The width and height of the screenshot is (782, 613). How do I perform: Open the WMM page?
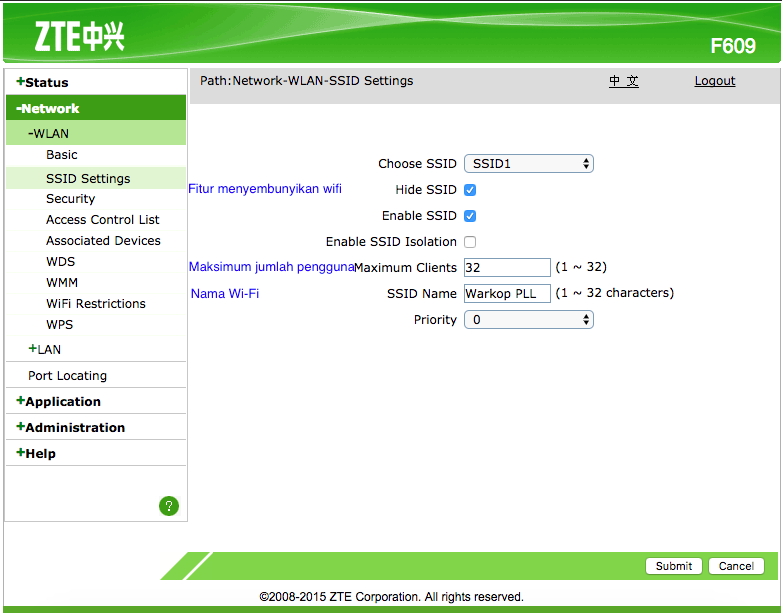tap(62, 282)
